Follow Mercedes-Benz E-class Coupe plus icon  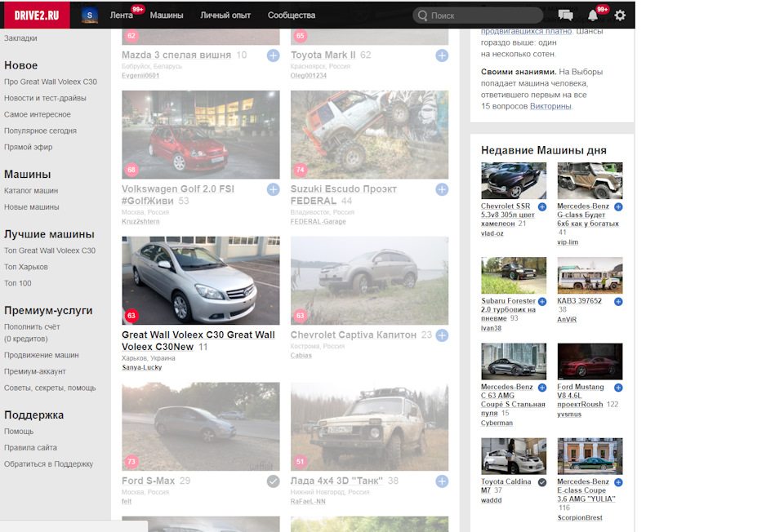tap(618, 482)
